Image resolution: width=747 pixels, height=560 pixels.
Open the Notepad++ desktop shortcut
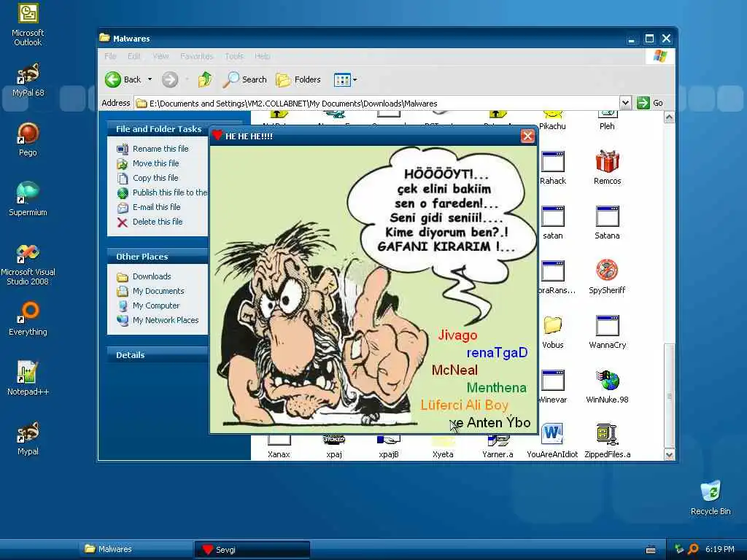coord(28,378)
